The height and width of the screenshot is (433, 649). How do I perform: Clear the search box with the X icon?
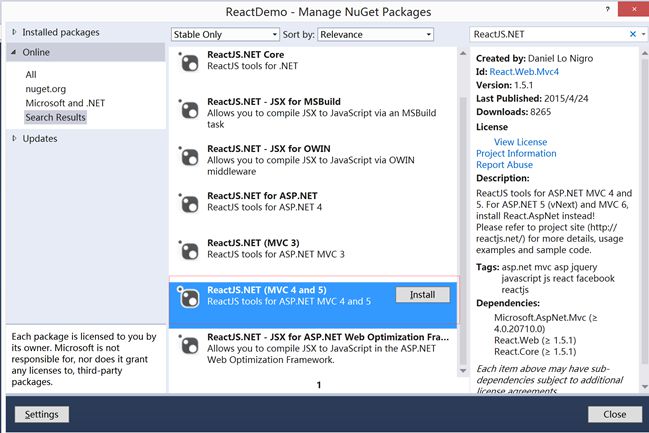[632, 34]
